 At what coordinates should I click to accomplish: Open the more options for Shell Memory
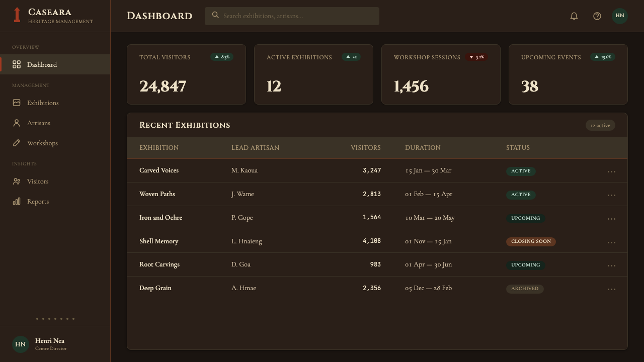click(611, 242)
